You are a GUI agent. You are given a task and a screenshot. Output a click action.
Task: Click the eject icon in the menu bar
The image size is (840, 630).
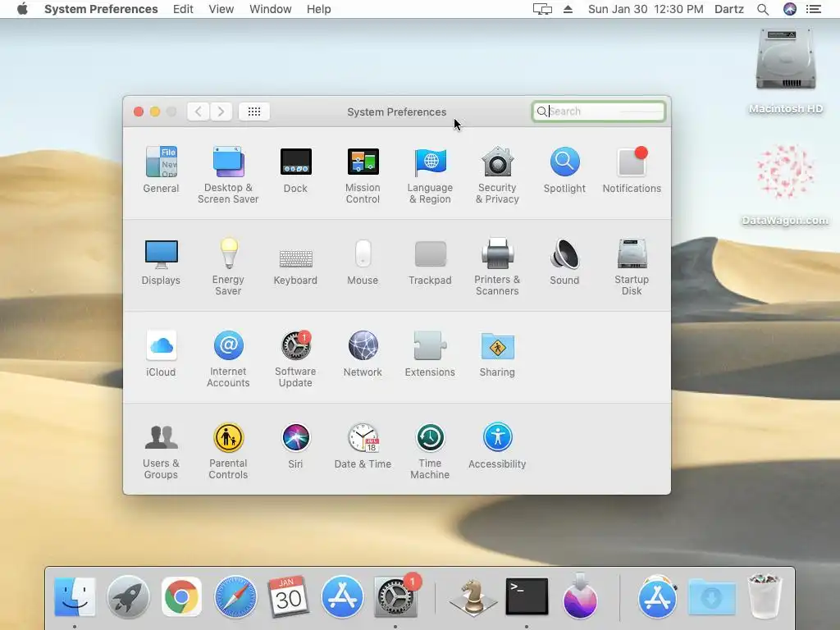point(568,9)
